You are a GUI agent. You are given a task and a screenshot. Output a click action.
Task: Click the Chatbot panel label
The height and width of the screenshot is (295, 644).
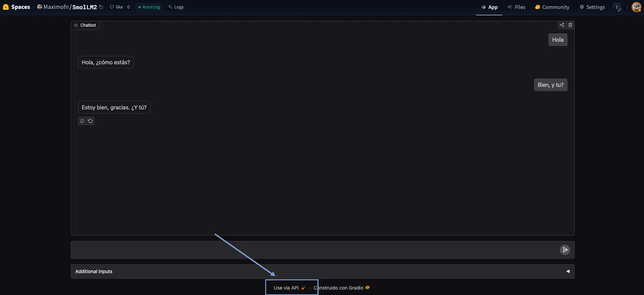[x=85, y=25]
